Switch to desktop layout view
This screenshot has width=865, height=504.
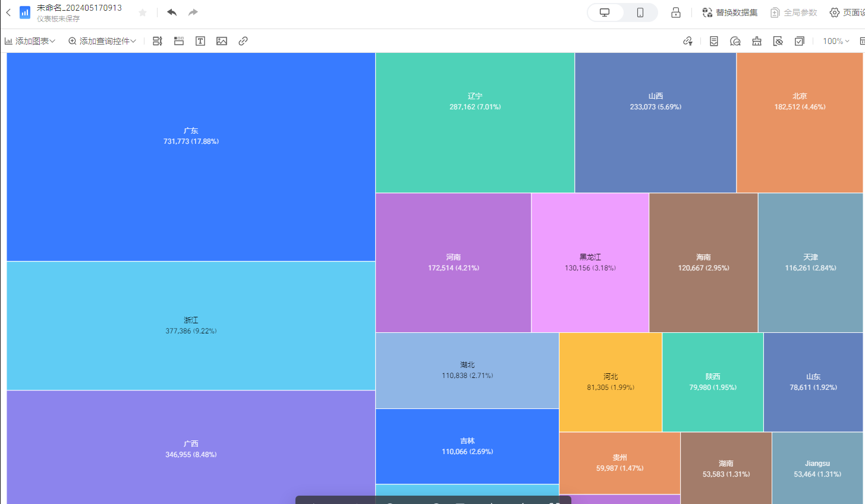(x=605, y=12)
